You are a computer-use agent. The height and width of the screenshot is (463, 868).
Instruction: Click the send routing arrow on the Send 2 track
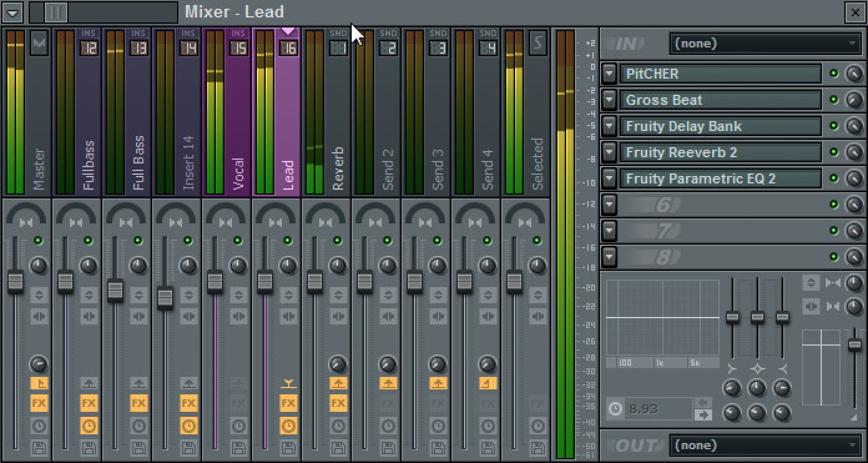[x=388, y=383]
